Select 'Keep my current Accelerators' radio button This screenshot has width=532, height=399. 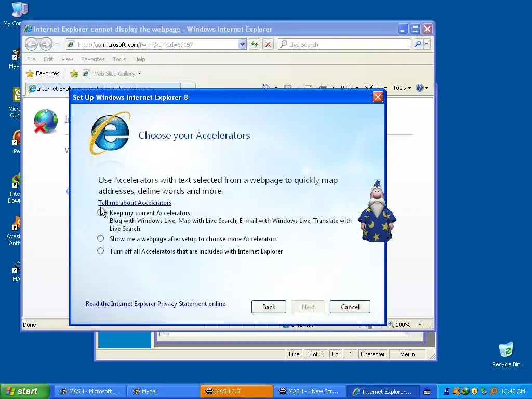pos(100,212)
